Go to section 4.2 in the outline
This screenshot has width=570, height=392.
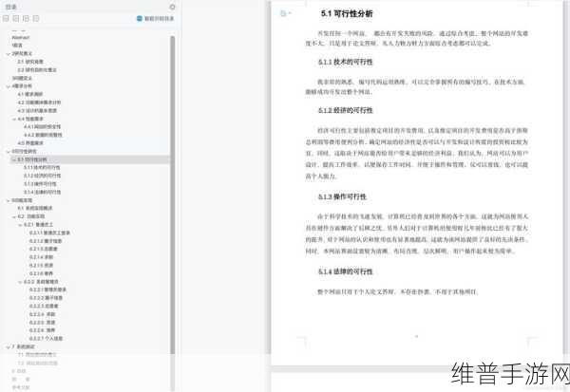(39, 103)
